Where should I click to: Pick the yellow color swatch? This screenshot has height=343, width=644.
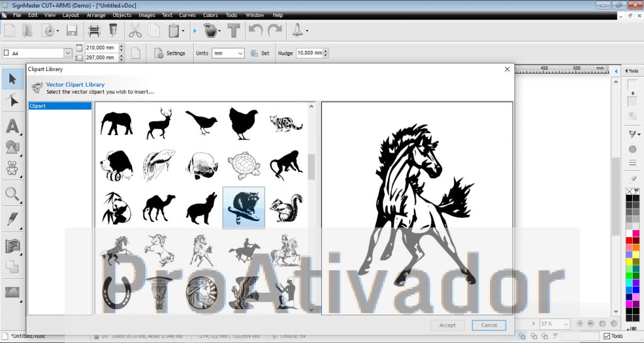pos(629,261)
